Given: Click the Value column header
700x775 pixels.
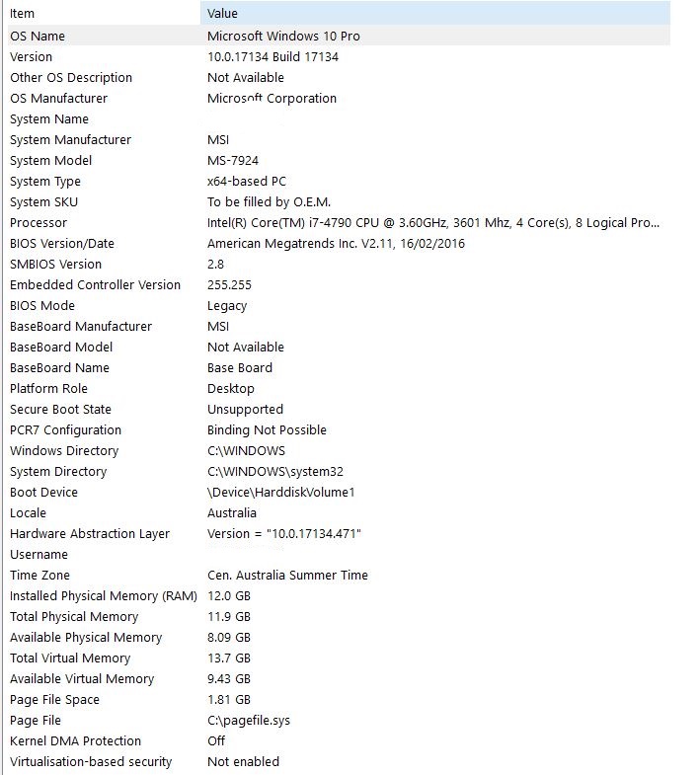Looking at the screenshot, I should pyautogui.click(x=435, y=14).
